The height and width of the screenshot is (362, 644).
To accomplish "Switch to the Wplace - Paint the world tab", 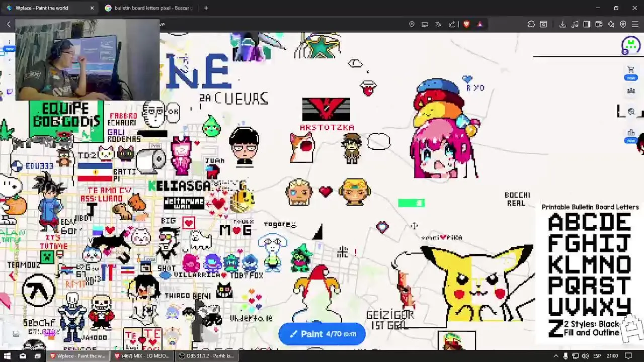I will pyautogui.click(x=49, y=8).
